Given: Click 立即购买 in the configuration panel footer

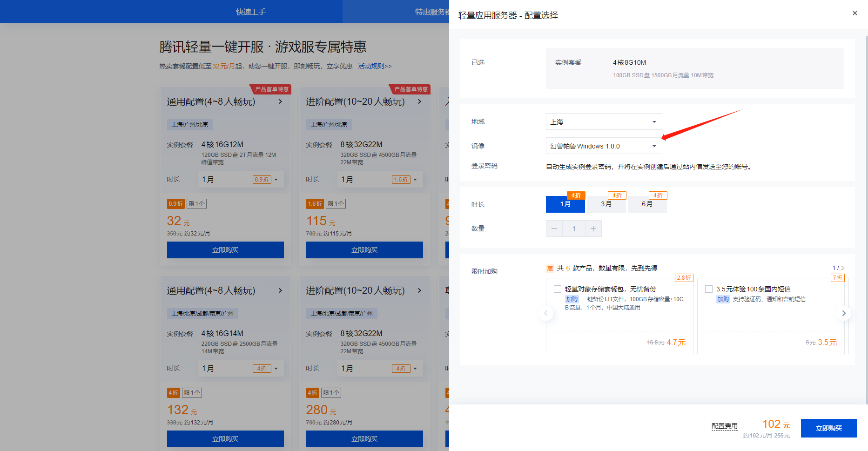Looking at the screenshot, I should coord(828,428).
